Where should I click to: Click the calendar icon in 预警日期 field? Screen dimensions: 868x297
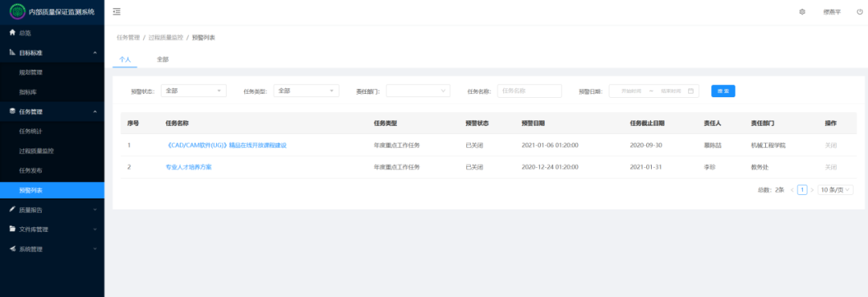(690, 91)
